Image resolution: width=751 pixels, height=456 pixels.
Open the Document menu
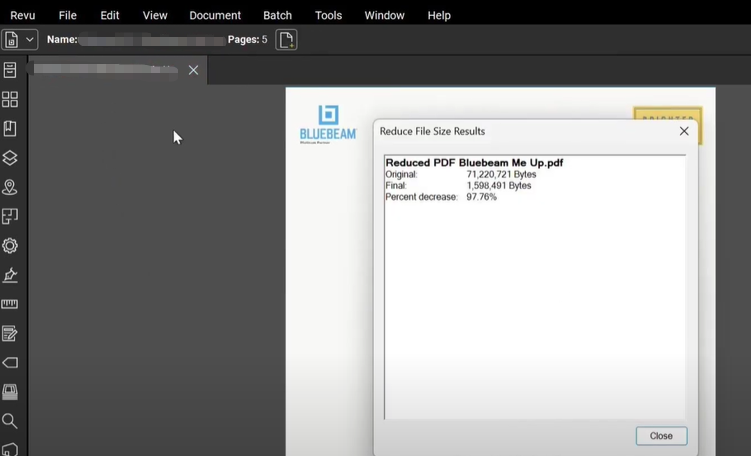[x=215, y=15]
